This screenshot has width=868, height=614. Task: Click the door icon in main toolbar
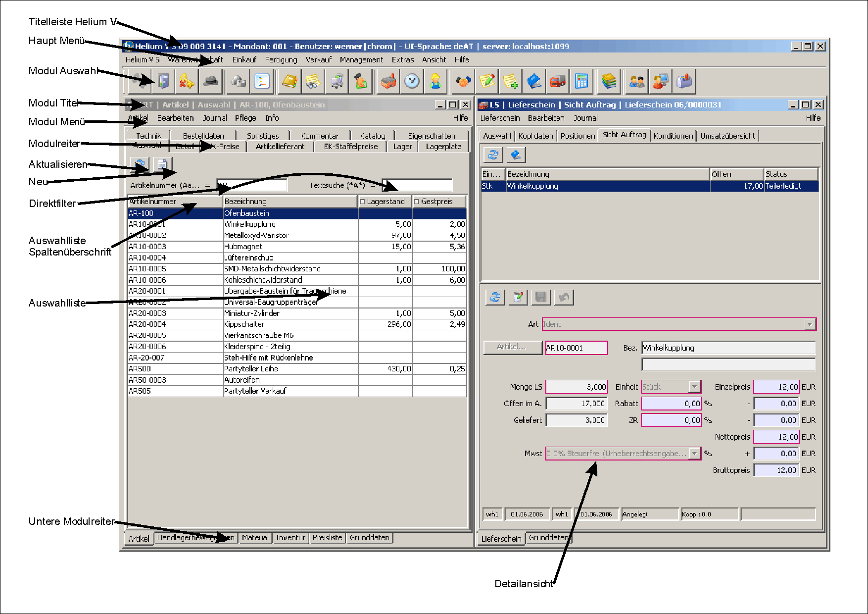[x=163, y=81]
